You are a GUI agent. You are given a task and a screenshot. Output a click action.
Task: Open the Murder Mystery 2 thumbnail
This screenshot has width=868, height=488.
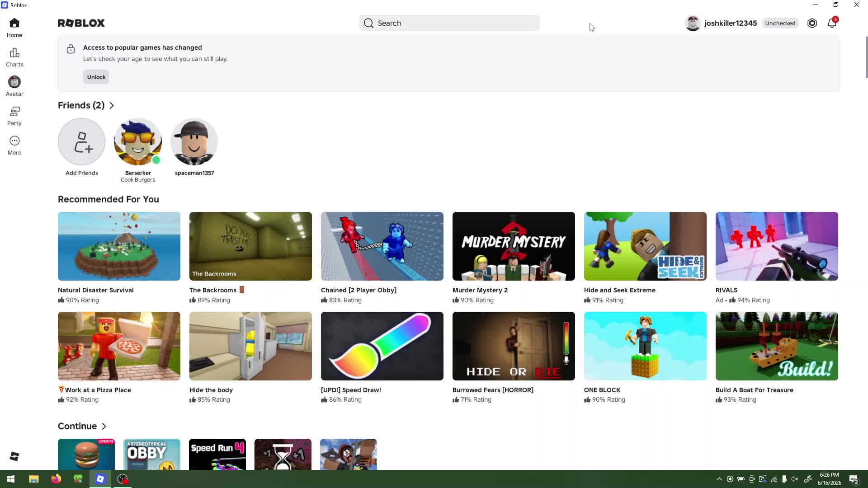tap(514, 246)
